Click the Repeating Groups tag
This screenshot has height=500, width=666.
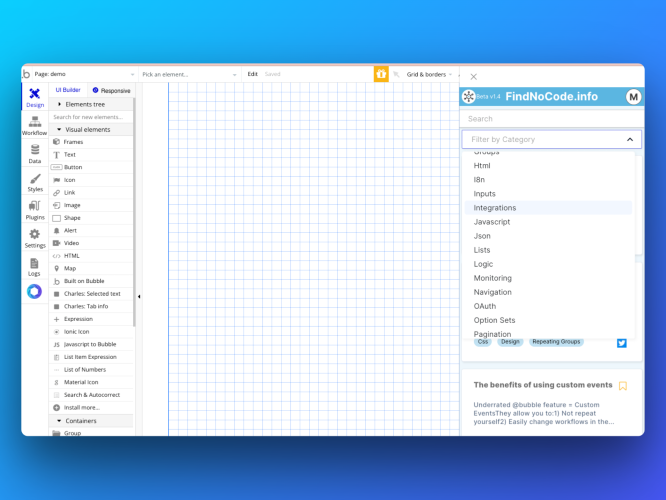coord(556,342)
